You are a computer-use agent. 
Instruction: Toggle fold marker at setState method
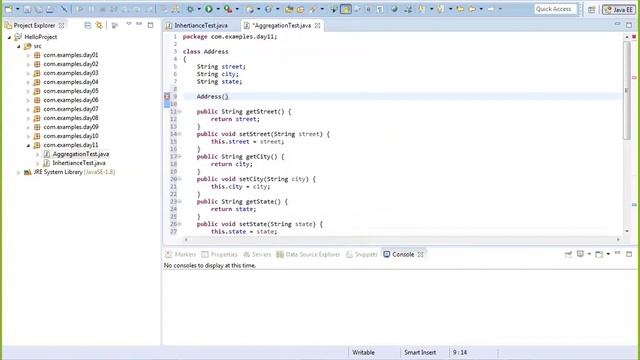[x=180, y=224]
